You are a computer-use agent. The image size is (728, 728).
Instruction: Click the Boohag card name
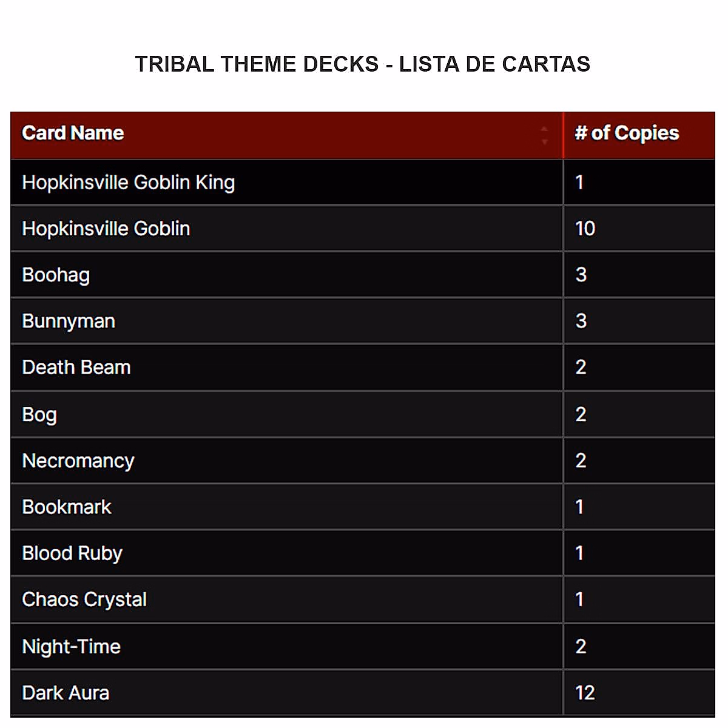point(56,275)
